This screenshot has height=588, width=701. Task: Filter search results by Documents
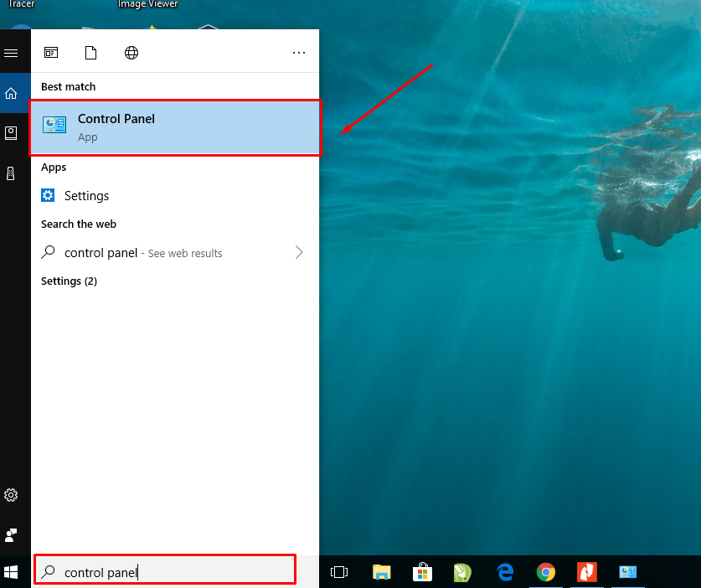click(x=90, y=52)
